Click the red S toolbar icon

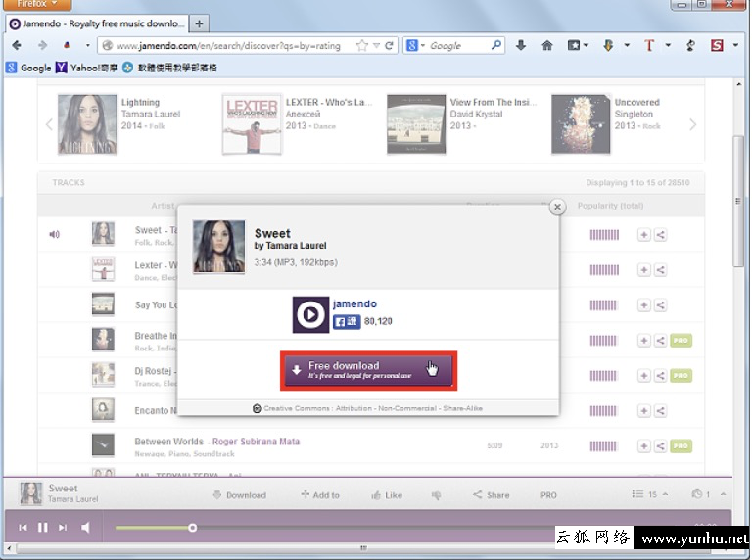[x=717, y=45]
